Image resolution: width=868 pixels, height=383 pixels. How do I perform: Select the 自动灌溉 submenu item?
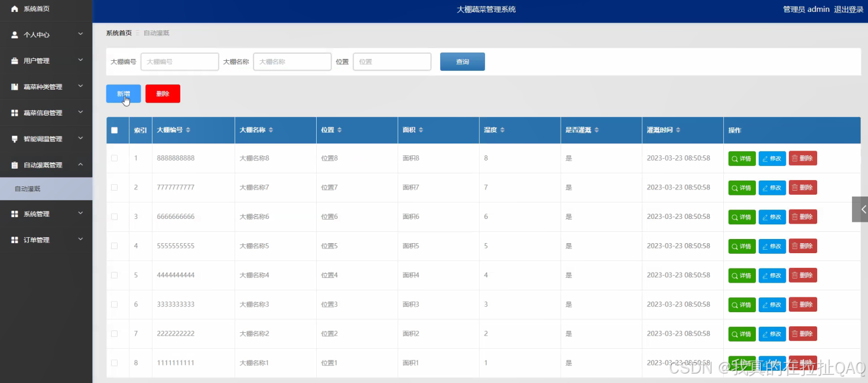[x=46, y=189]
